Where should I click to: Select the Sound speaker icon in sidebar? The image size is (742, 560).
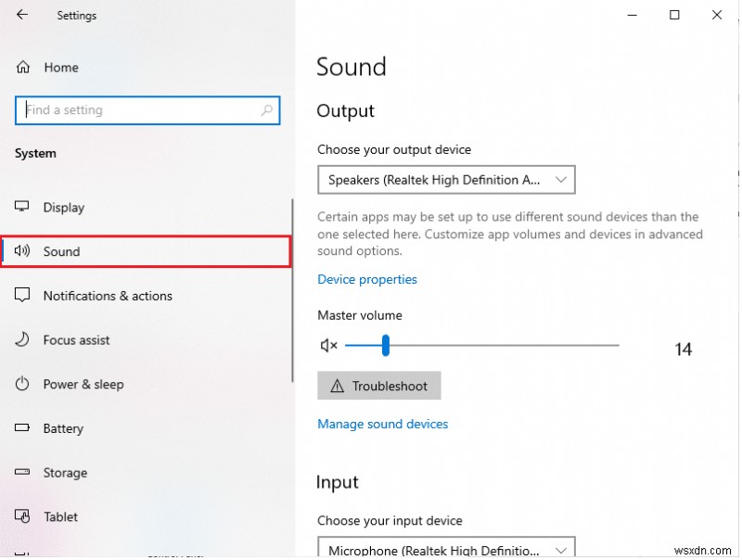(x=22, y=251)
